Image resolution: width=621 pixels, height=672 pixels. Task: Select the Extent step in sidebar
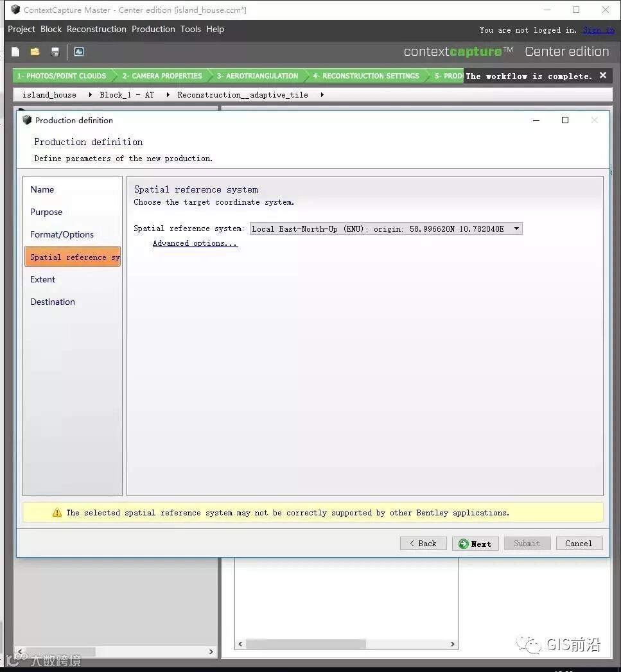(x=43, y=279)
